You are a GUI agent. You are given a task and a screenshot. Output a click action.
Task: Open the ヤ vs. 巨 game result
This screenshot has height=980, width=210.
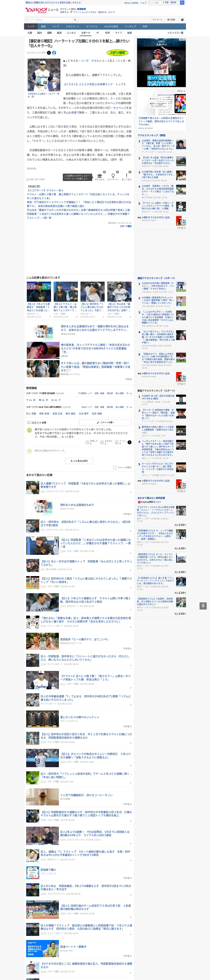pos(31,400)
